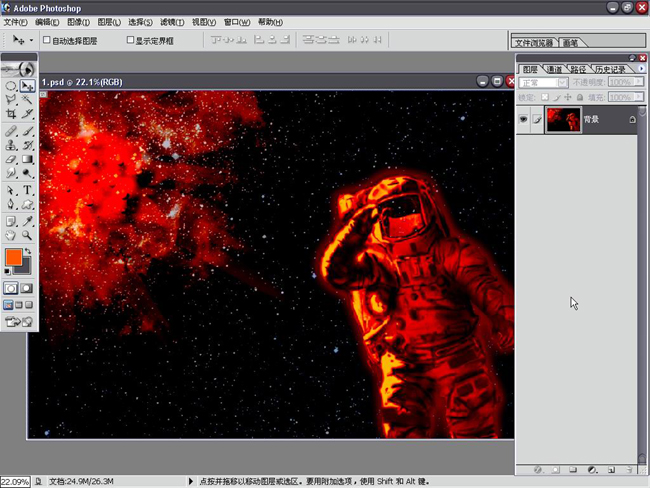Open the Move tool preset picker dropdown
Image resolution: width=650 pixels, height=488 pixels.
tap(31, 40)
